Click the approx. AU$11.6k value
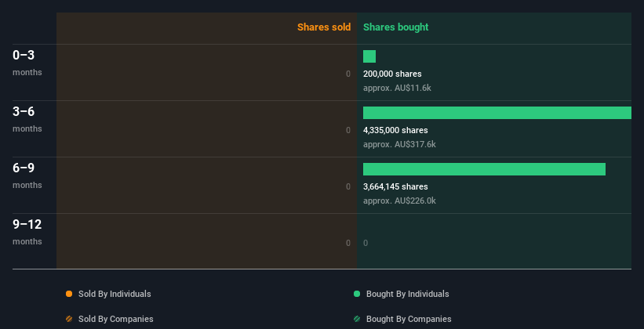This screenshot has width=644, height=329. pyautogui.click(x=397, y=88)
